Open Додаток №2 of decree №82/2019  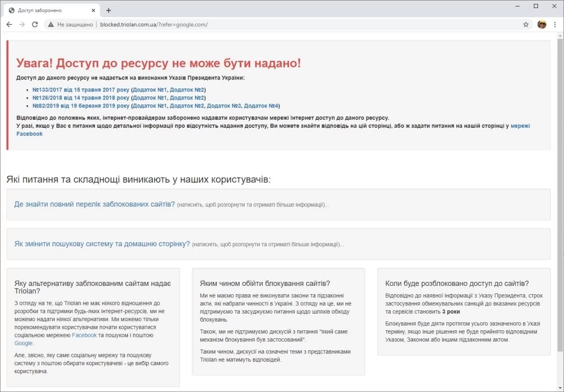[x=187, y=106]
